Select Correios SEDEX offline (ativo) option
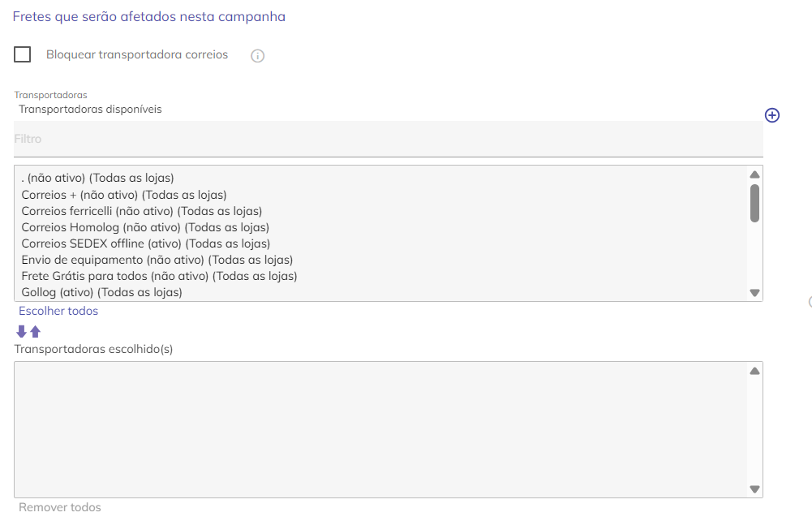The image size is (812, 521). [146, 243]
